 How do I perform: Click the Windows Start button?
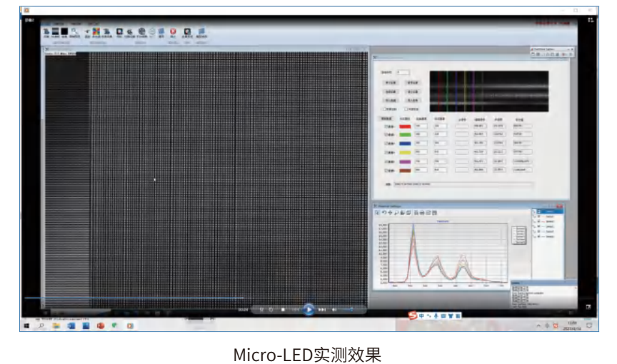[26, 325]
